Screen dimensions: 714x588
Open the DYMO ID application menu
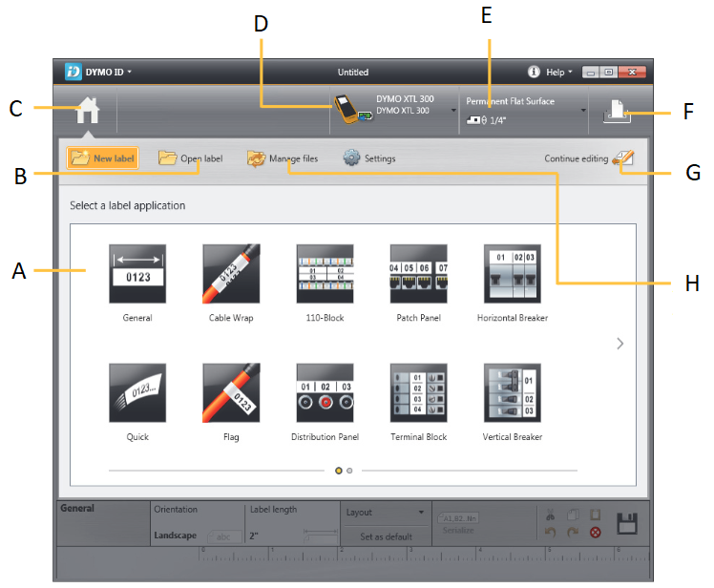(x=109, y=72)
